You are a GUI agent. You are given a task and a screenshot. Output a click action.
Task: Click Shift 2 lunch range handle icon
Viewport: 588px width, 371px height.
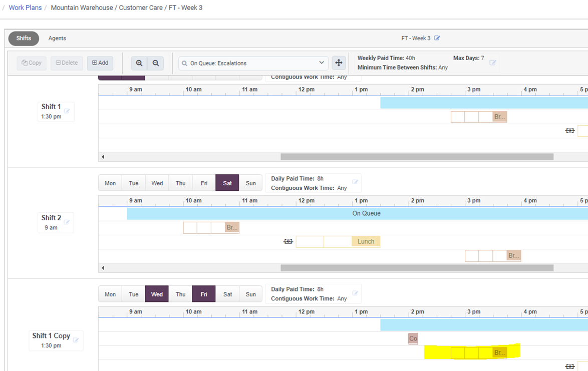[x=288, y=241]
